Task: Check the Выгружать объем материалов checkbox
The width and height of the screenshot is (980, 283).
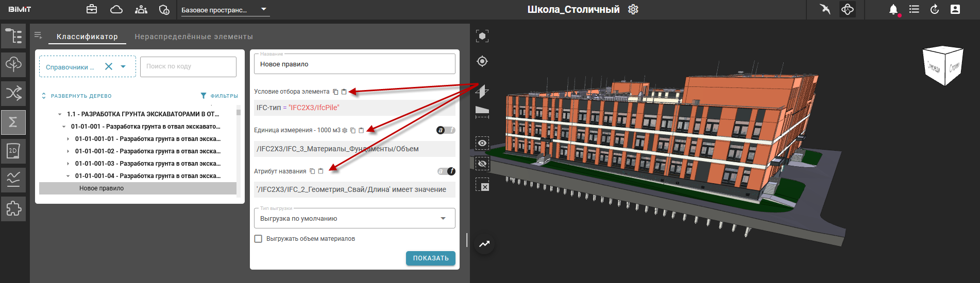Action: pyautogui.click(x=259, y=239)
